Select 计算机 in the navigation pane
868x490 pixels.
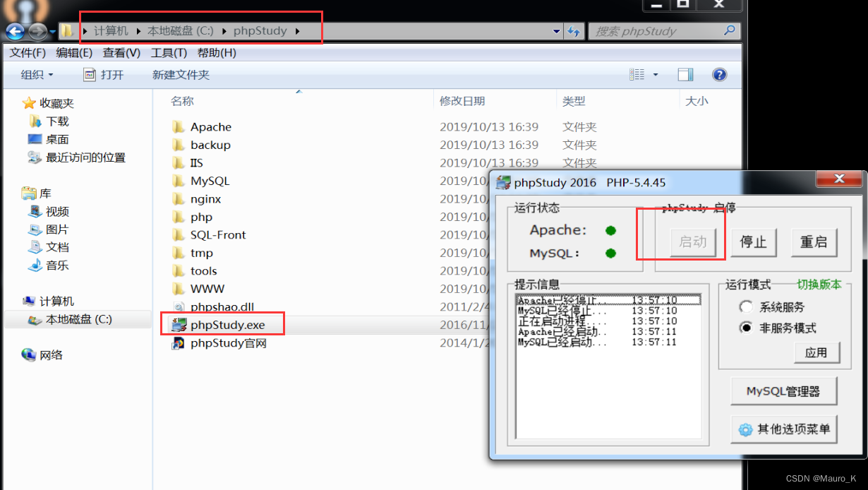pyautogui.click(x=56, y=301)
